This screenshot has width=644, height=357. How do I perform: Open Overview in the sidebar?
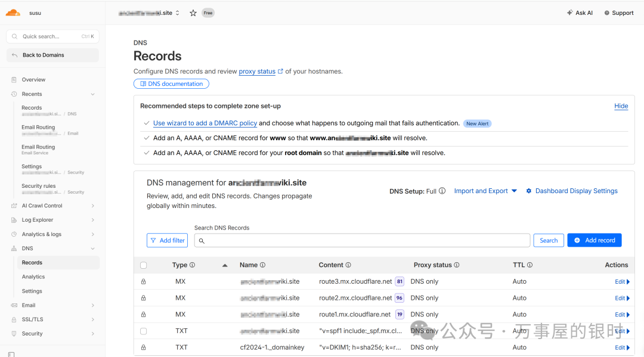(x=33, y=79)
